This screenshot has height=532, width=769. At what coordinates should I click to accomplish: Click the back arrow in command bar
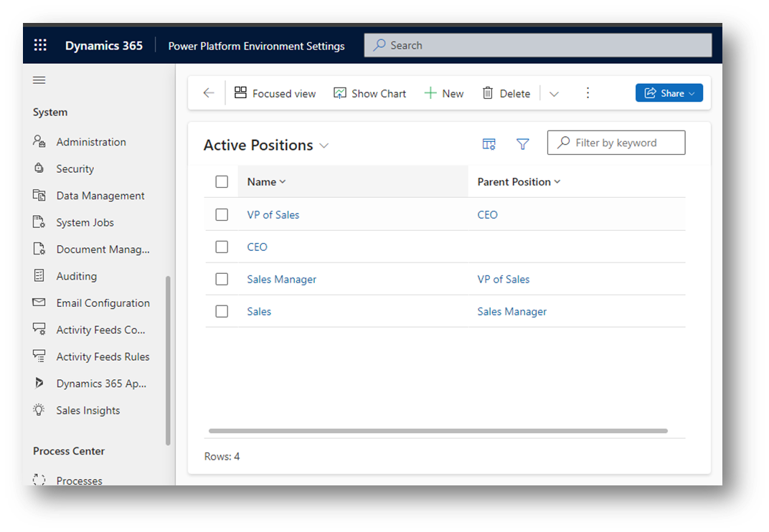coord(209,93)
